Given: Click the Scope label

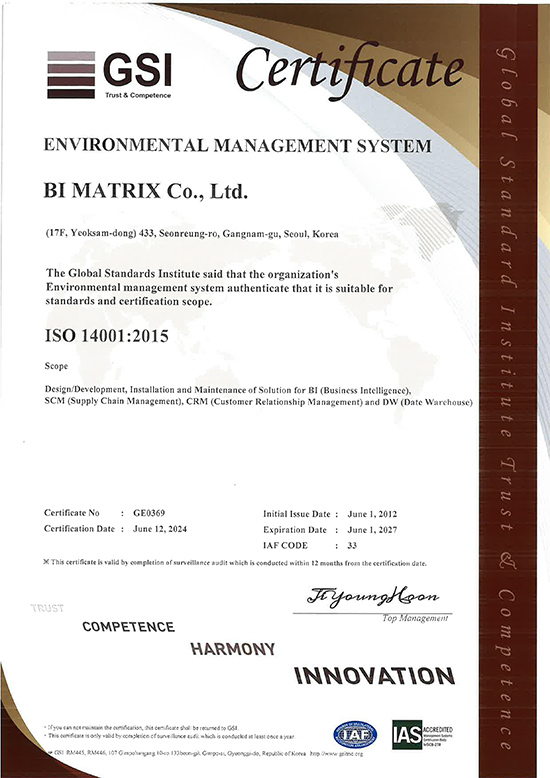Looking at the screenshot, I should (x=56, y=366).
